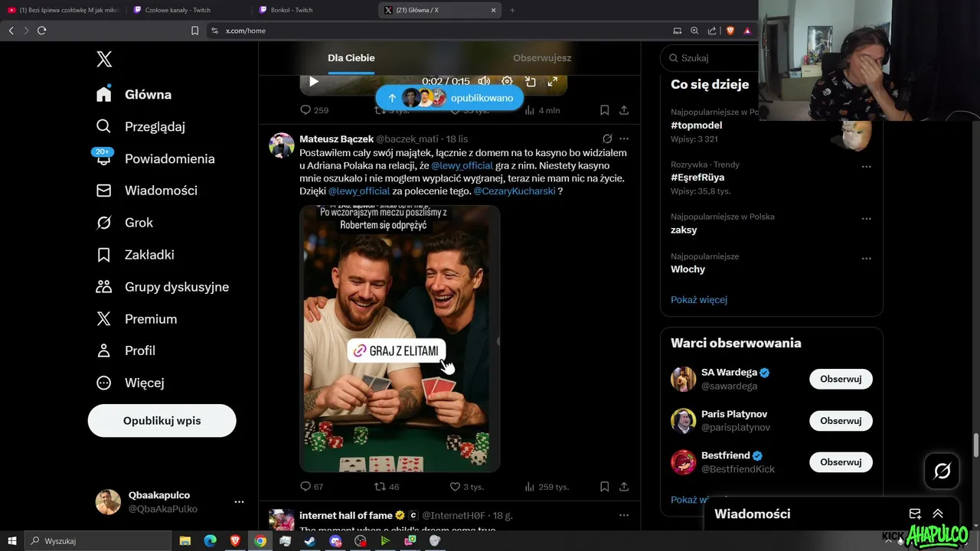Play the video in top post
The height and width of the screenshot is (551, 980).
314,81
